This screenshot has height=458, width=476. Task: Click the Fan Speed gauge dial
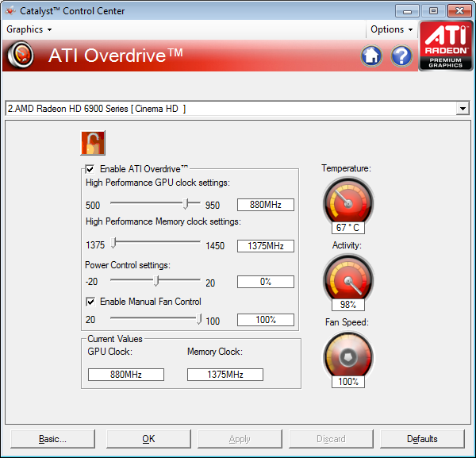click(x=348, y=356)
